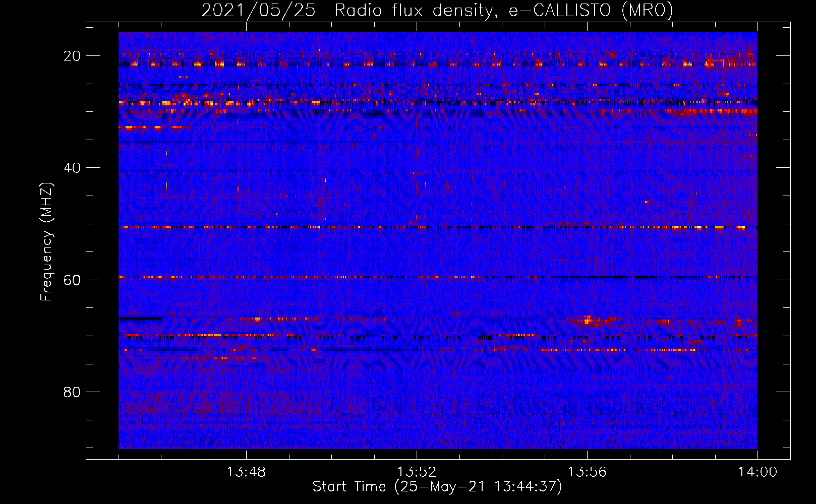Viewport: 816px width, 504px height.
Task: Click the frequency tick label '60'
Action: pos(72,280)
